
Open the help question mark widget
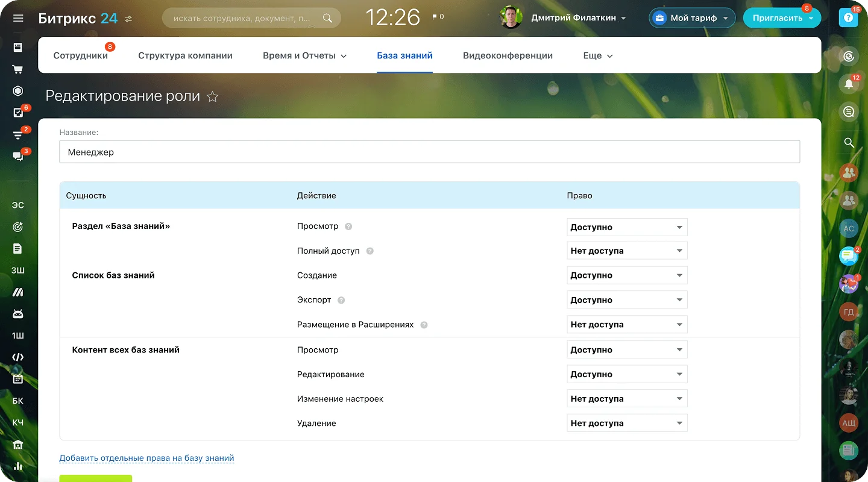tap(849, 18)
